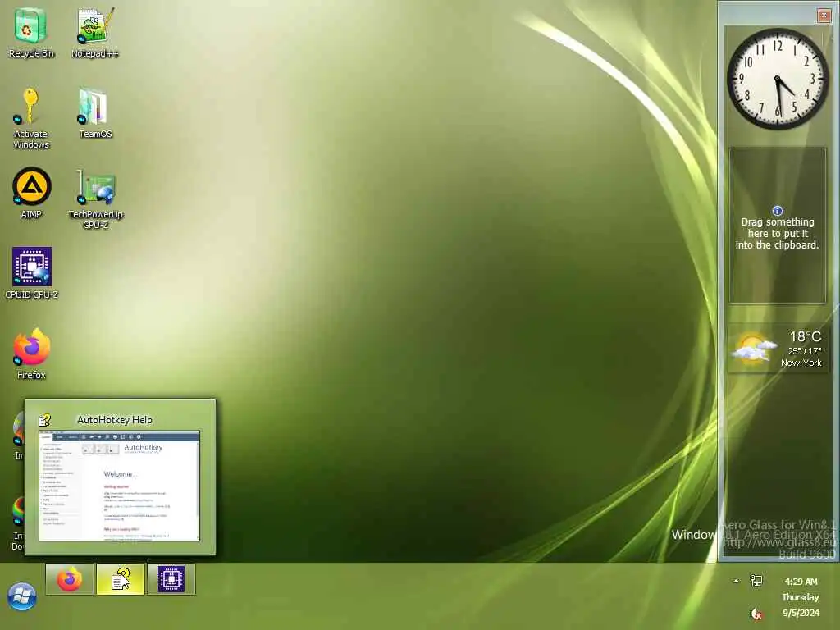Open the TeamOS desktop shortcut
This screenshot has height=630, width=840.
(x=95, y=113)
